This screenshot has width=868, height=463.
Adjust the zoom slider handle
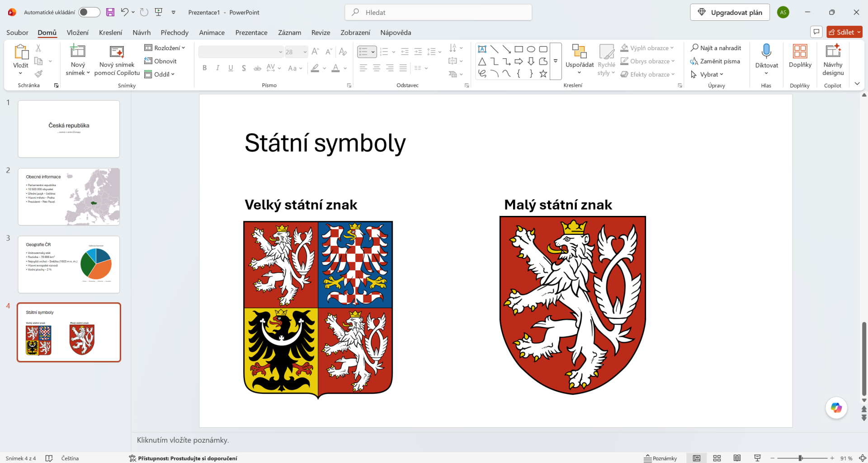pyautogui.click(x=800, y=458)
